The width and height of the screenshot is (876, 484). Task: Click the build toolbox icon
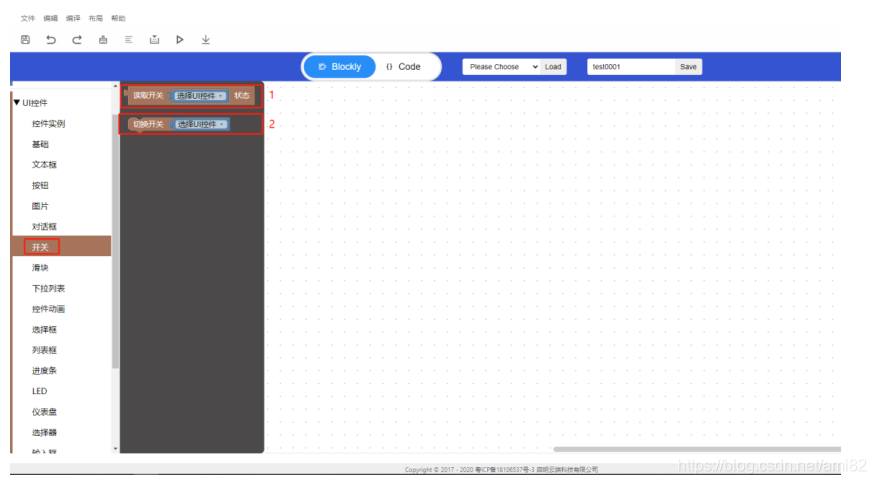coord(103,40)
